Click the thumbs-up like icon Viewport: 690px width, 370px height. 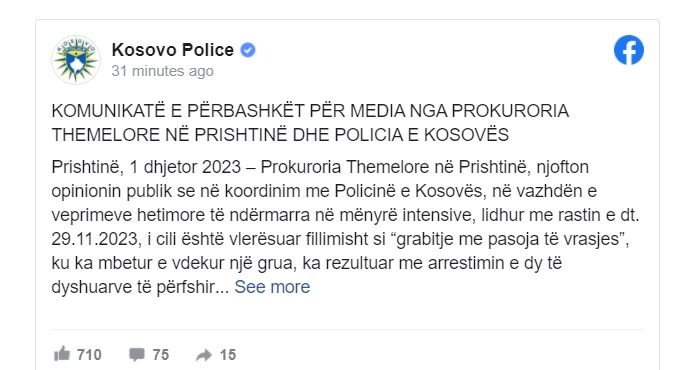62,354
